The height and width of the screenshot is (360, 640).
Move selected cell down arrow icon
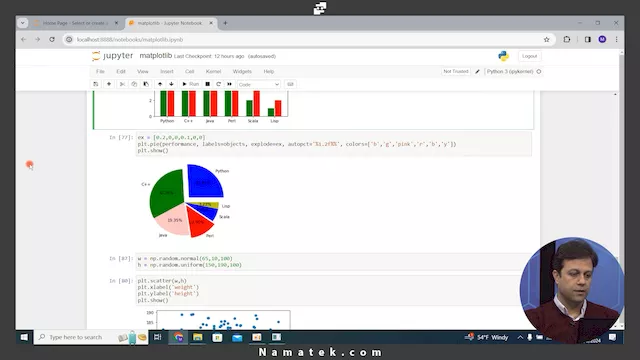(171, 84)
